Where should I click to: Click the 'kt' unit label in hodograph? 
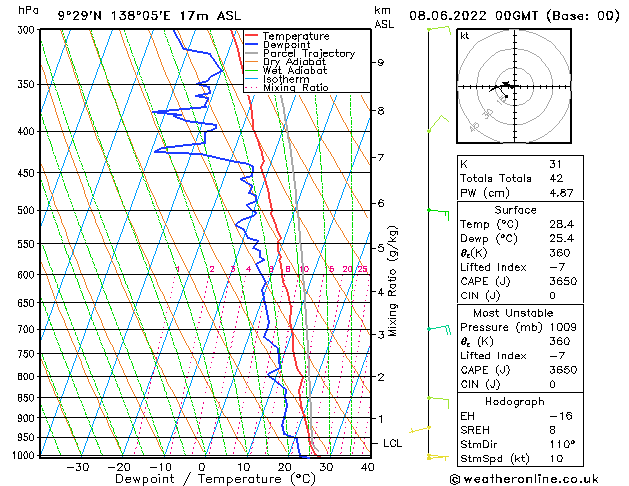tap(465, 36)
